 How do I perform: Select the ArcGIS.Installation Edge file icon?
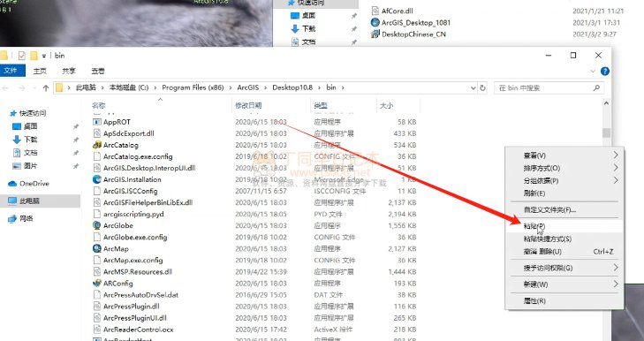97,179
